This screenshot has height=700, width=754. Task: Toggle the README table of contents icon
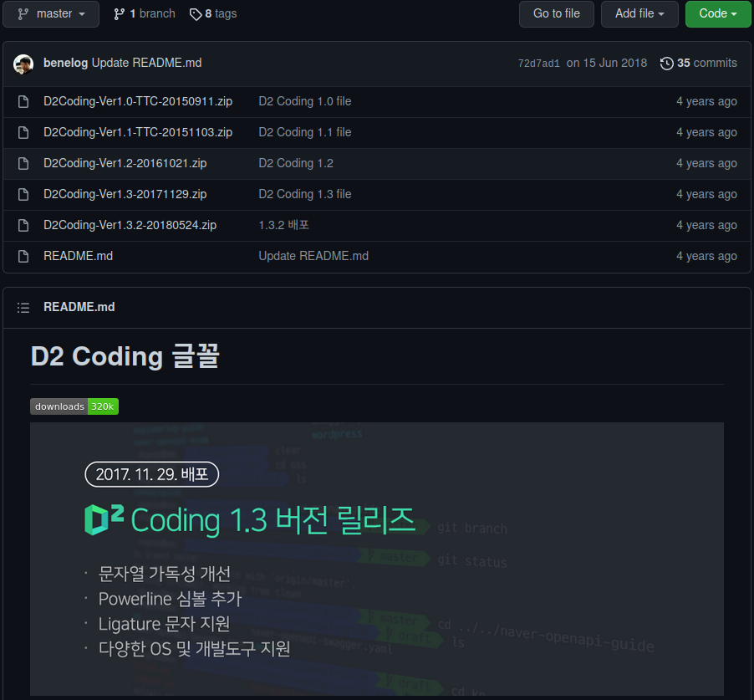click(x=23, y=308)
